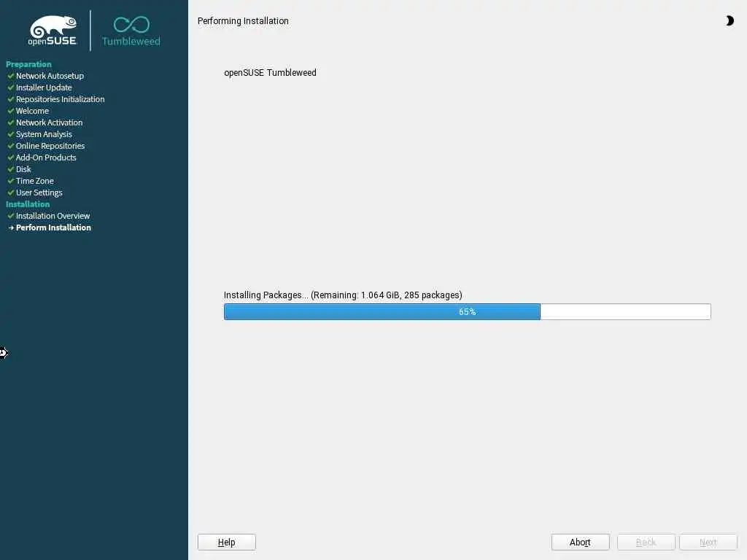Click the checkmark beside Welcome
The image size is (747, 560).
(10, 111)
